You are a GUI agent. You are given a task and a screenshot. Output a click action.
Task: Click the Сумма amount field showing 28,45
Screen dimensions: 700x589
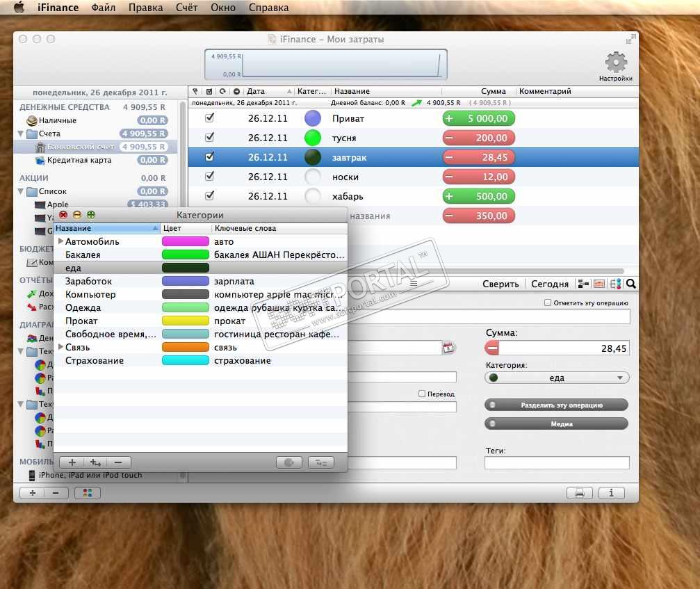563,348
